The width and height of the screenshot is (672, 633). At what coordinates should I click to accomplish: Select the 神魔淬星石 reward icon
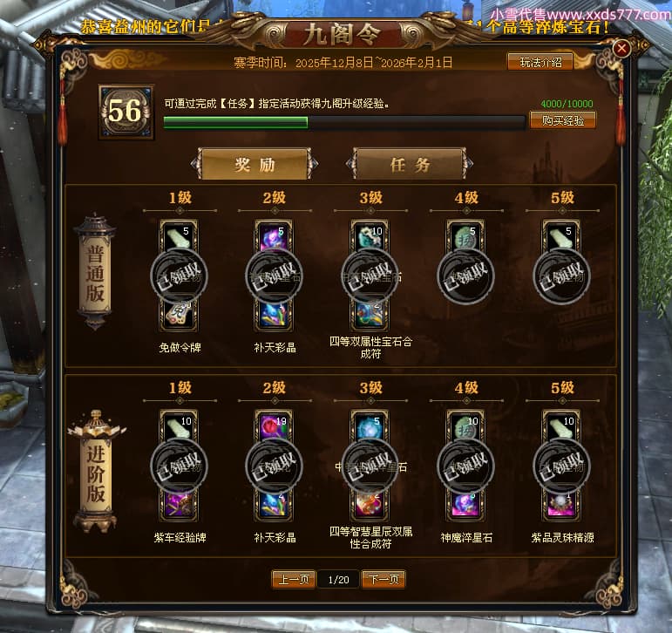(x=465, y=506)
